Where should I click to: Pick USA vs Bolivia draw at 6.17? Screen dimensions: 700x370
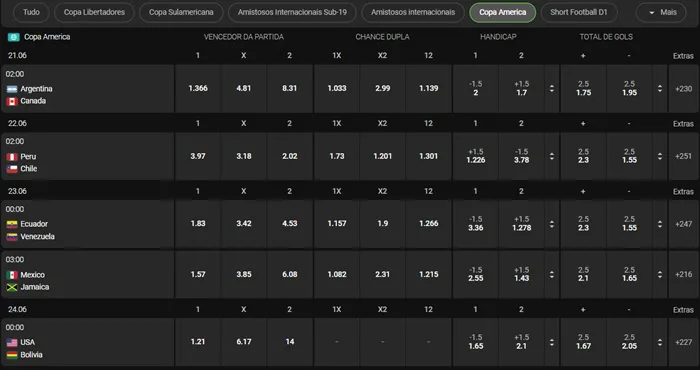(x=244, y=342)
